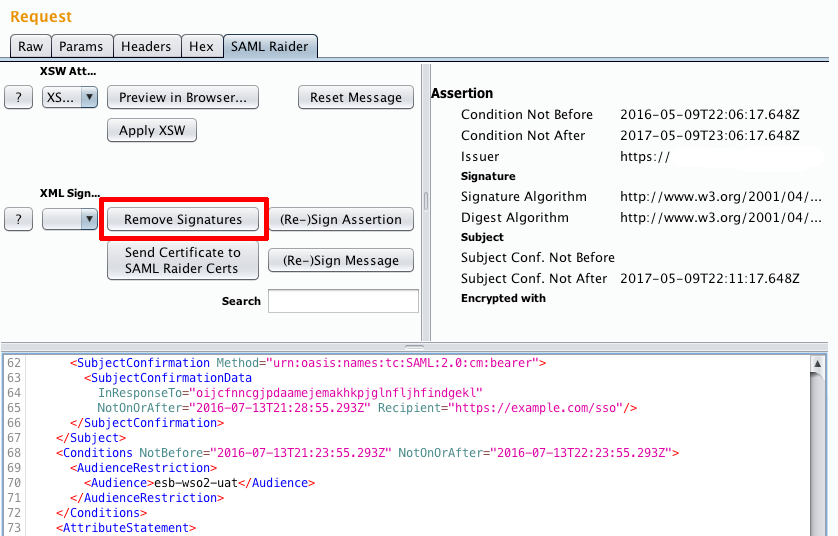Click the AttributeStatement tag on line 73
838x536 pixels.
pos(126,527)
